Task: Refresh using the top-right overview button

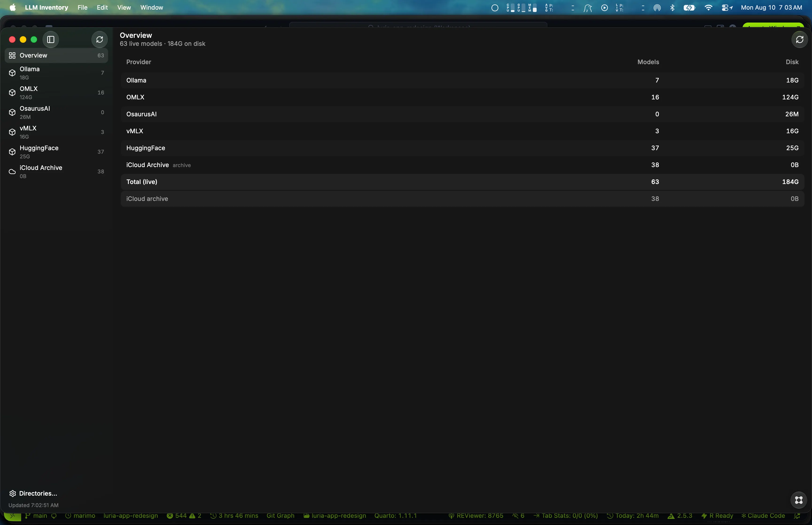Action: [799, 39]
